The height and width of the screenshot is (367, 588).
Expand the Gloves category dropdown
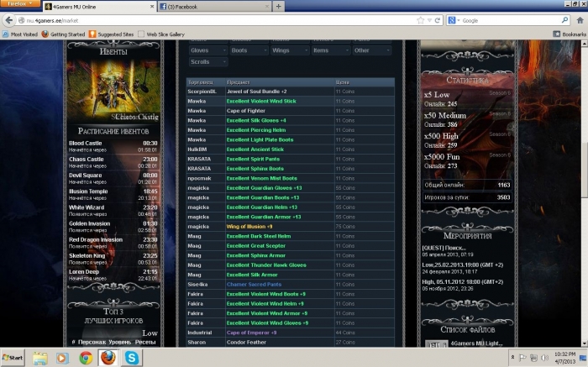(207, 50)
